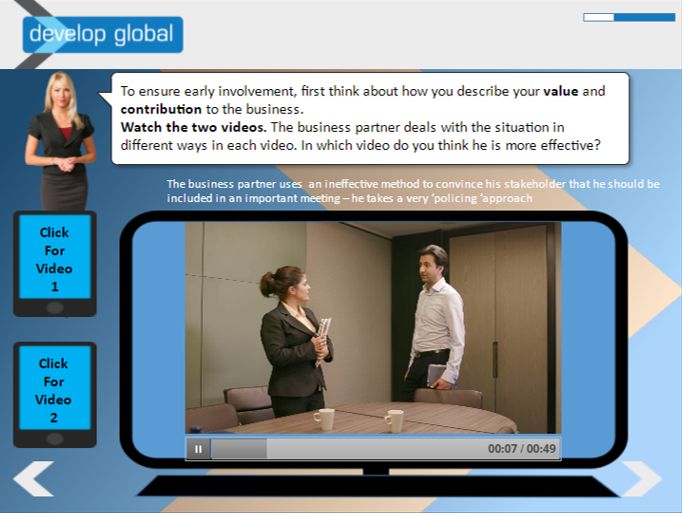682x513 pixels.
Task: Click the blonde presenter avatar
Action: (x=61, y=141)
